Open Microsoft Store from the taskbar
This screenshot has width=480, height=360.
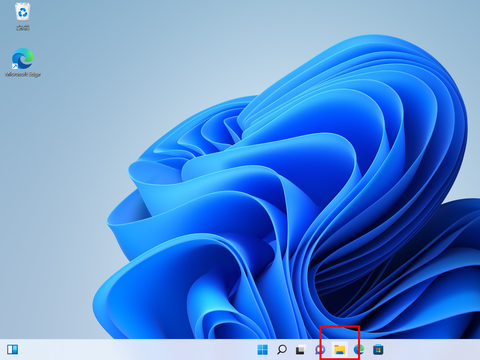(378, 350)
